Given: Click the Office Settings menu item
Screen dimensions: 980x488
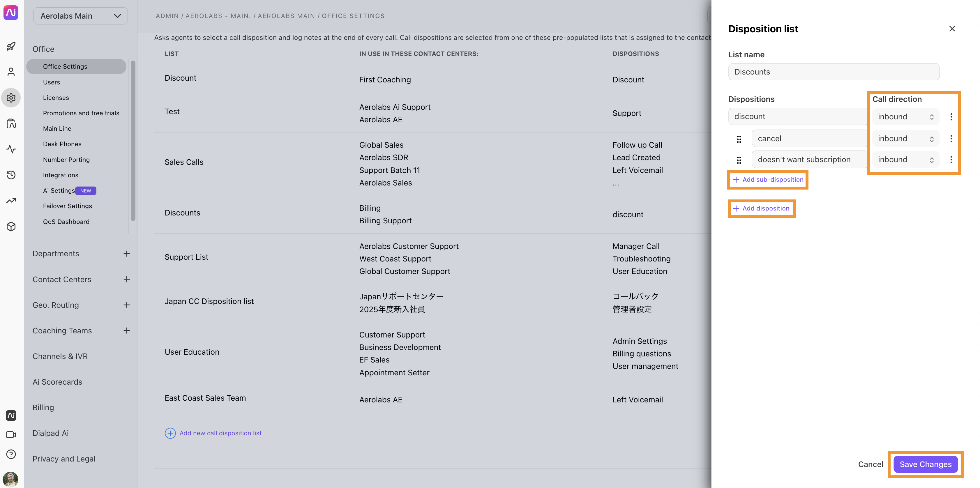Looking at the screenshot, I should tap(65, 66).
